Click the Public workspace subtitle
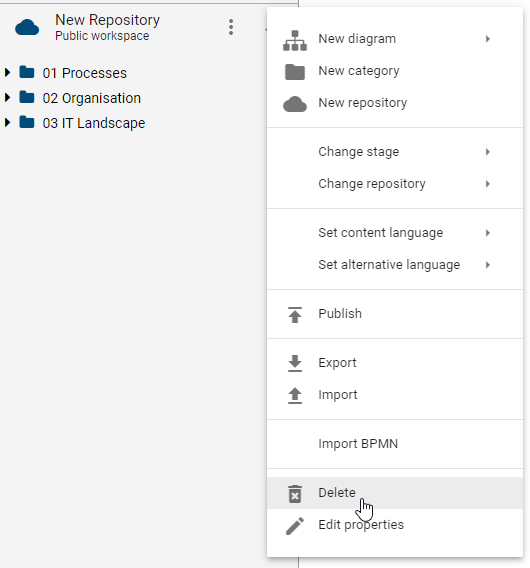Screen dimensions: 530x568 [102, 36]
